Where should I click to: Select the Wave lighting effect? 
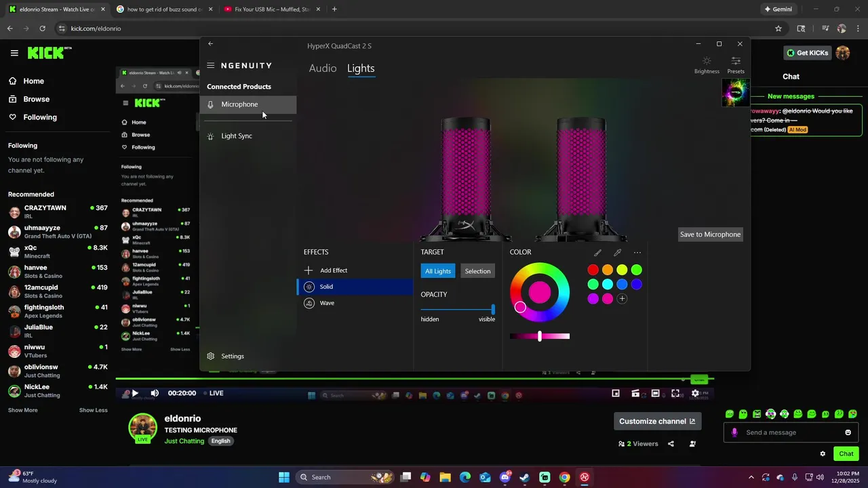[x=355, y=303]
